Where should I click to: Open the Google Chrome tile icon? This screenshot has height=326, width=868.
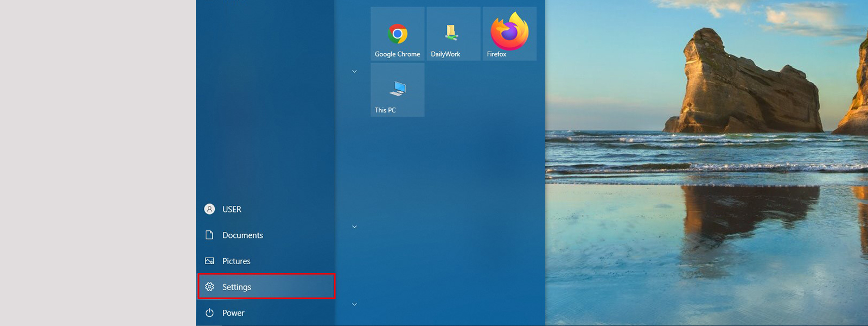coord(398,34)
